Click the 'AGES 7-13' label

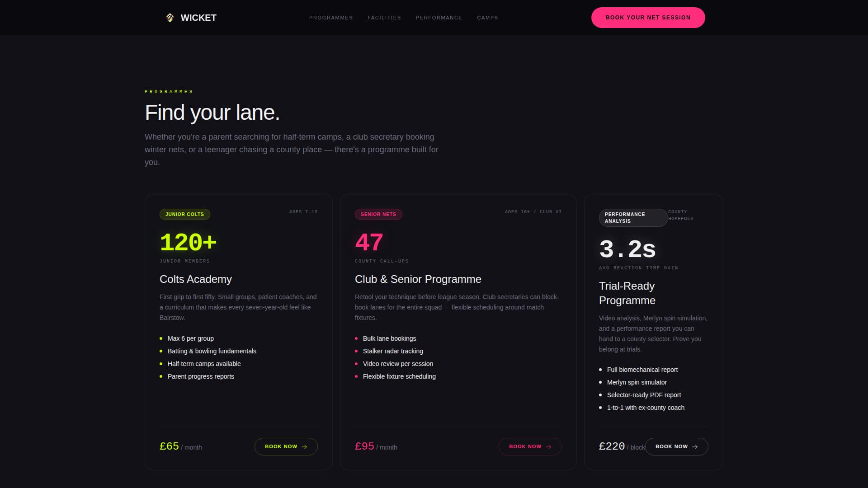click(303, 212)
